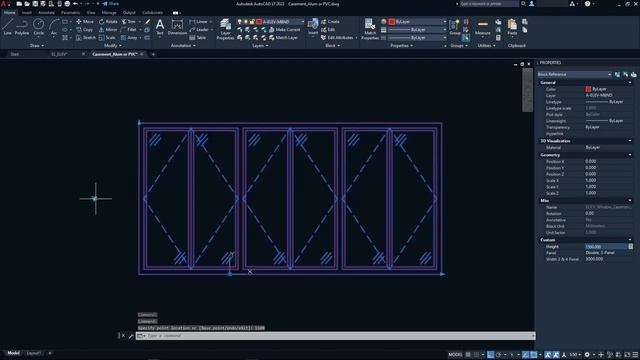
Task: Toggle annotation visibility in status bar
Action: (548, 355)
